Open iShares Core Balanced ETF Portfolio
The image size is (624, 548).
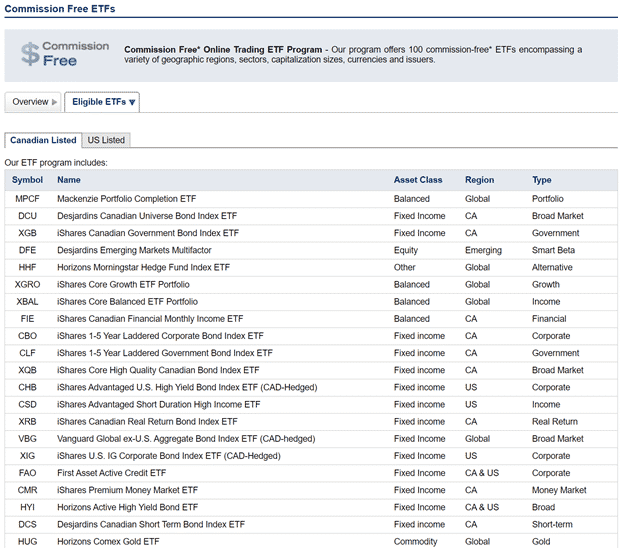[127, 301]
